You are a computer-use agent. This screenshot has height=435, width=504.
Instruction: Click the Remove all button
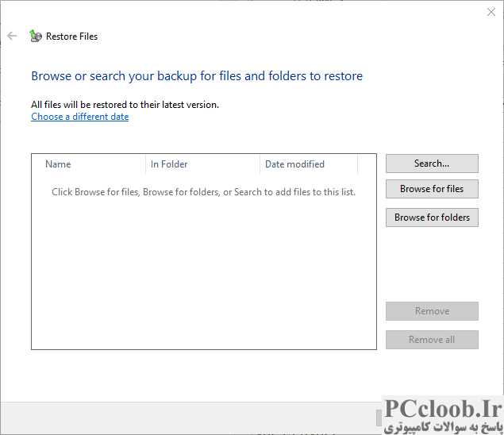click(x=432, y=340)
